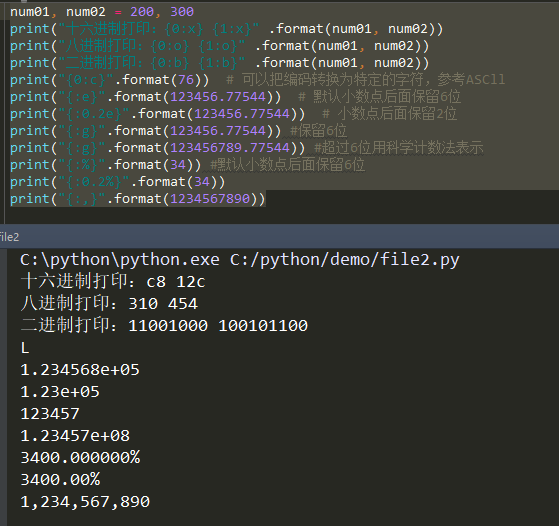Screen dimensions: 559x526
Task: Click output character 'L'
Action: tap(25, 348)
